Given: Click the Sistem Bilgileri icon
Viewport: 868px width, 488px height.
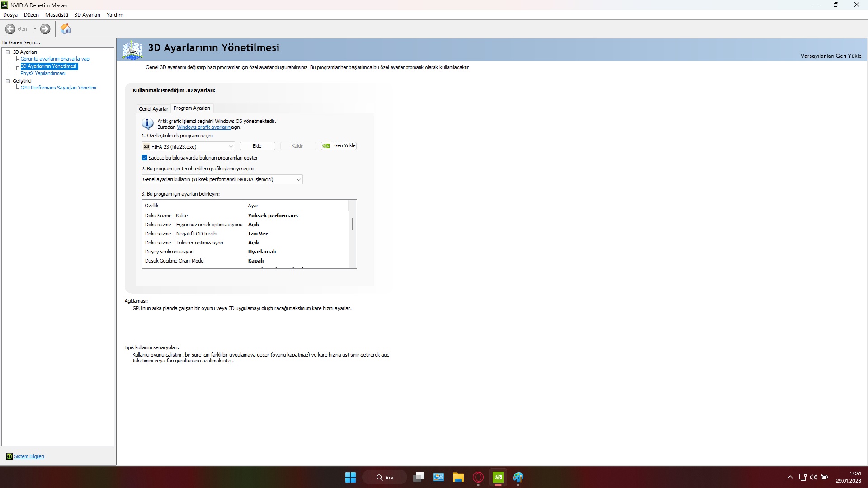Looking at the screenshot, I should click(9, 456).
